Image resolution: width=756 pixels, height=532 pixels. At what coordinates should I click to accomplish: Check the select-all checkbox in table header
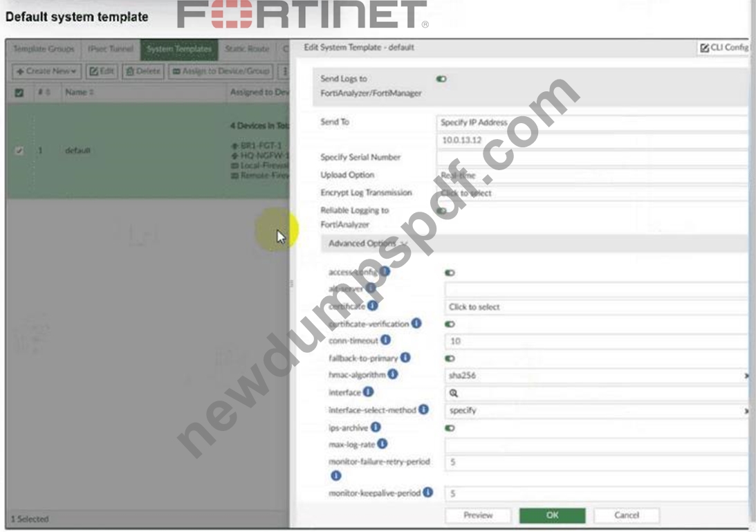[19, 93]
